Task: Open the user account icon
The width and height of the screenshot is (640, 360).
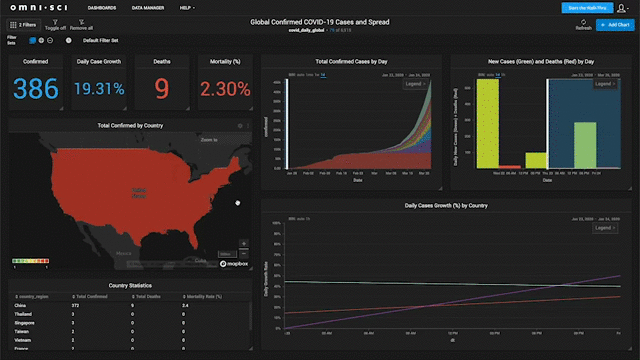Action: pos(622,8)
